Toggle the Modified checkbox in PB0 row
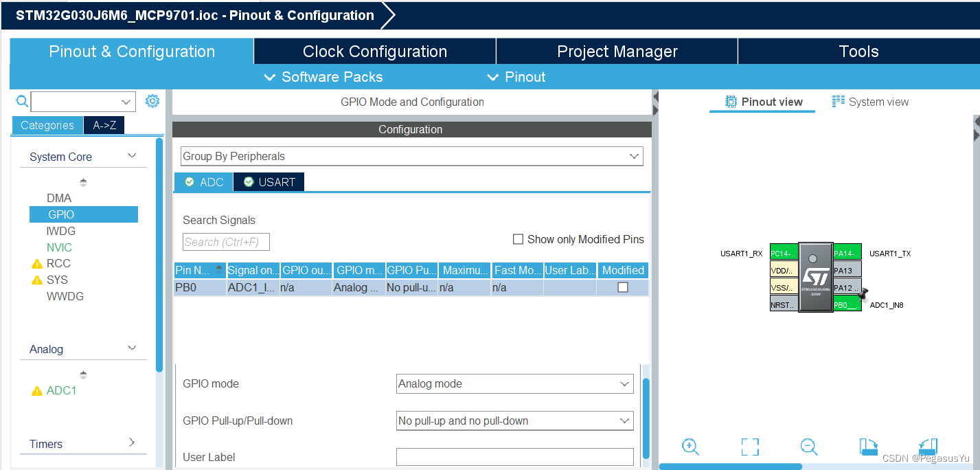 [623, 287]
